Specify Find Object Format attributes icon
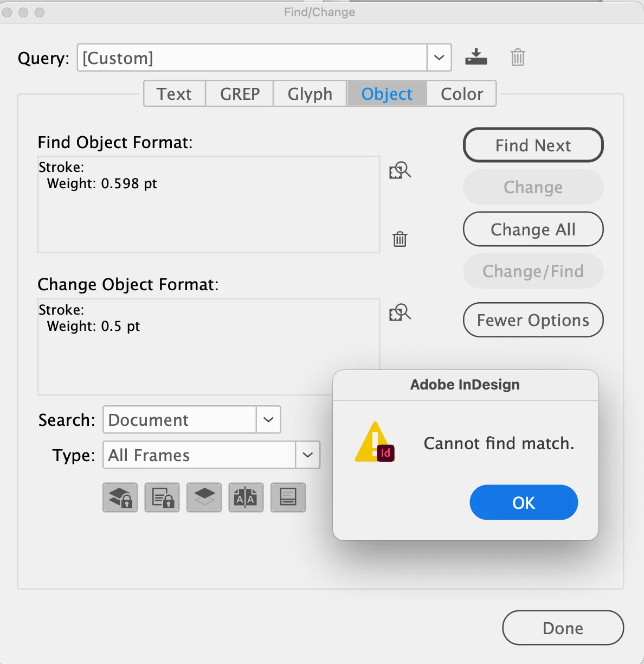644x664 pixels. (x=400, y=171)
